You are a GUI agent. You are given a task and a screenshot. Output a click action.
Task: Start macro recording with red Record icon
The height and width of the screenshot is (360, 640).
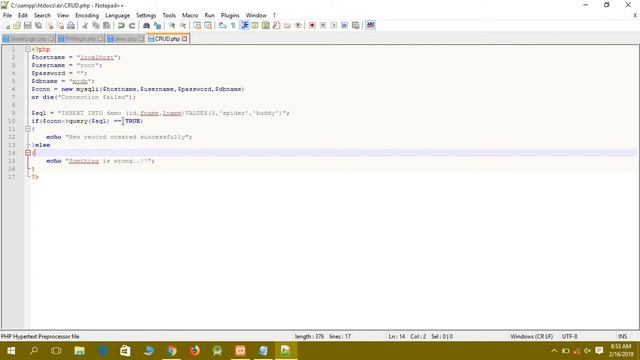[312, 25]
